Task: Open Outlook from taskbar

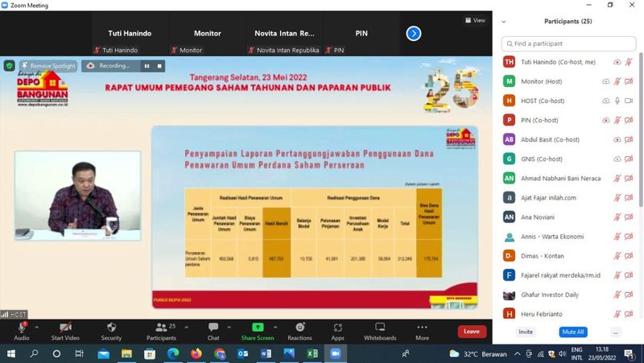Action: (x=243, y=353)
